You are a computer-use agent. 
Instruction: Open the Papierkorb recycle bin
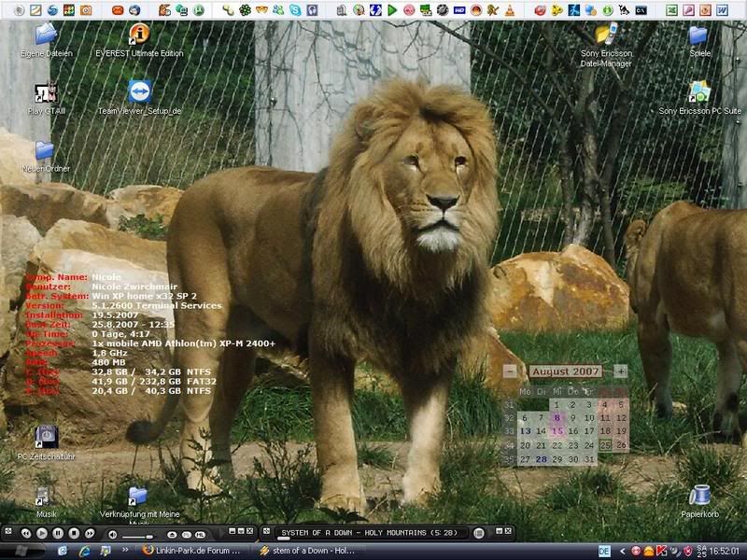[x=698, y=496]
